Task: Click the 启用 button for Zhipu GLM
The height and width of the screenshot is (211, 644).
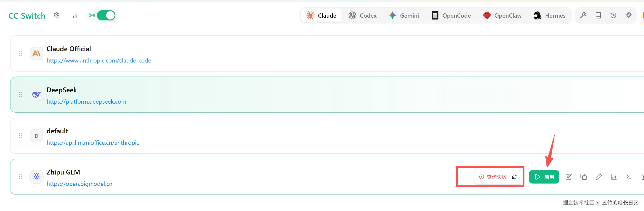Action: pyautogui.click(x=544, y=177)
